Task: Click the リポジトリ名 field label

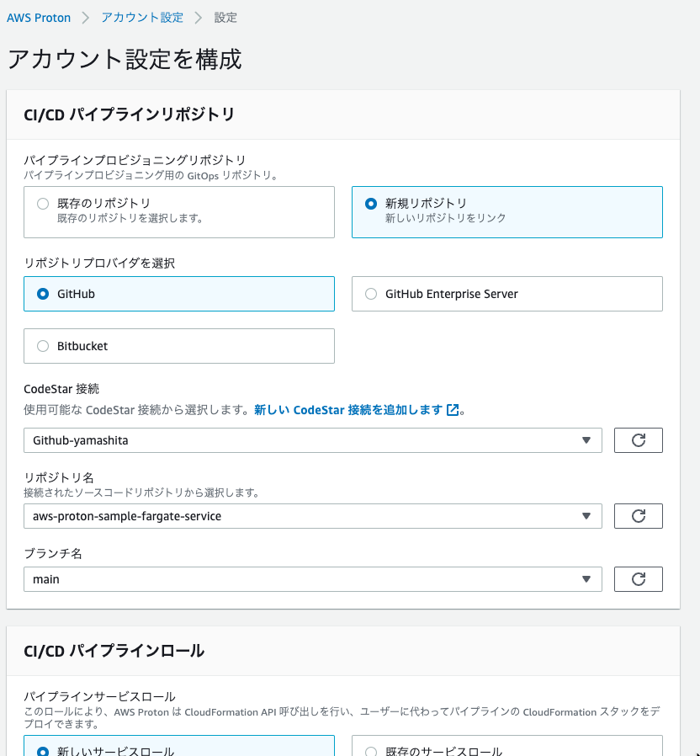Action: (x=59, y=478)
